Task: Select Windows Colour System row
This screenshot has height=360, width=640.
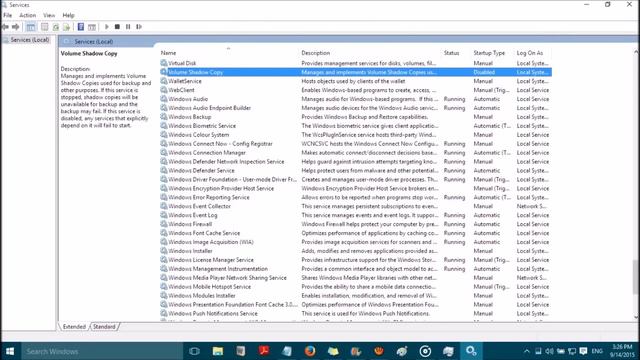Action: pos(355,135)
